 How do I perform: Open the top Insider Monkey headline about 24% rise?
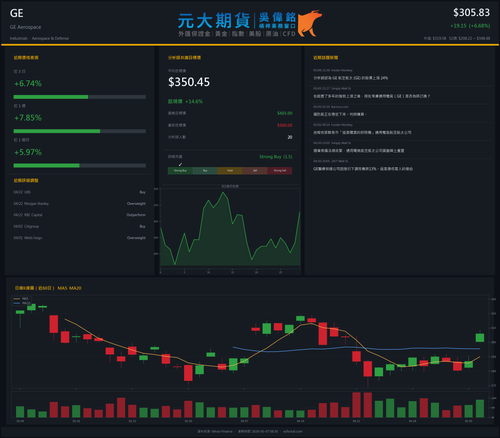click(351, 78)
